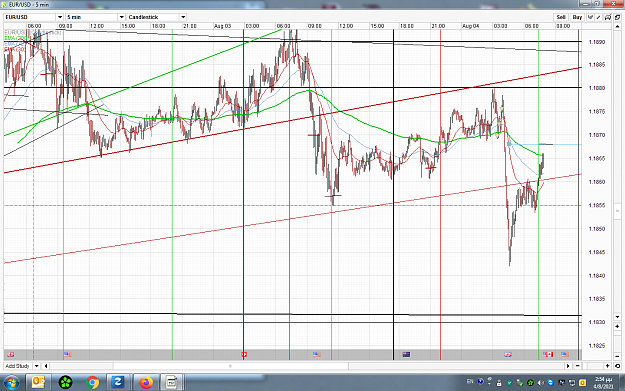Click the green shield icon in tray
The image size is (625, 391).
tap(509, 383)
